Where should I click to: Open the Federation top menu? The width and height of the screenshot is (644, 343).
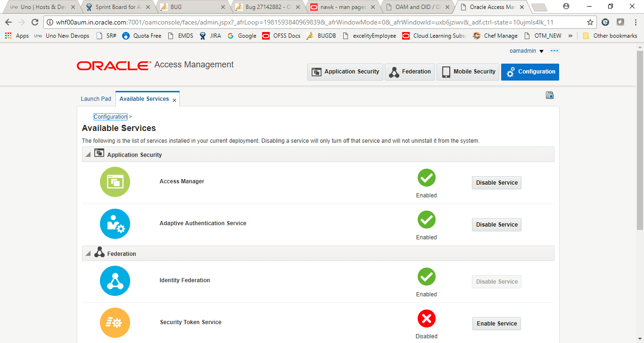(x=410, y=72)
